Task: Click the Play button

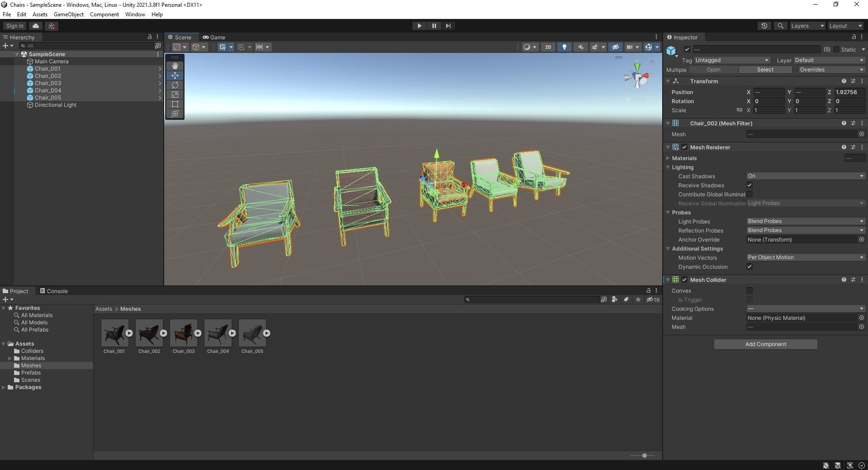Action: click(419, 26)
